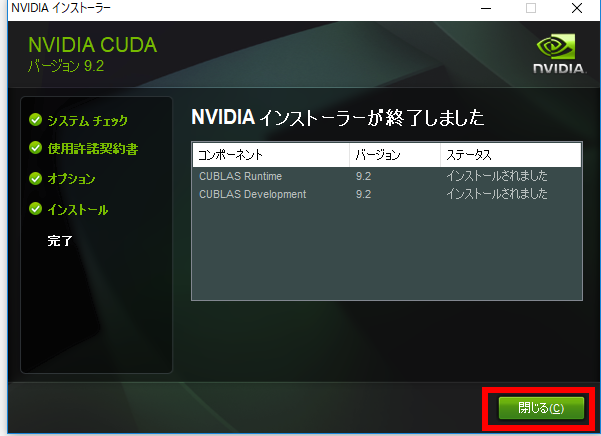Select the 使用許諾契約書 step
601x436 pixels.
click(92, 148)
